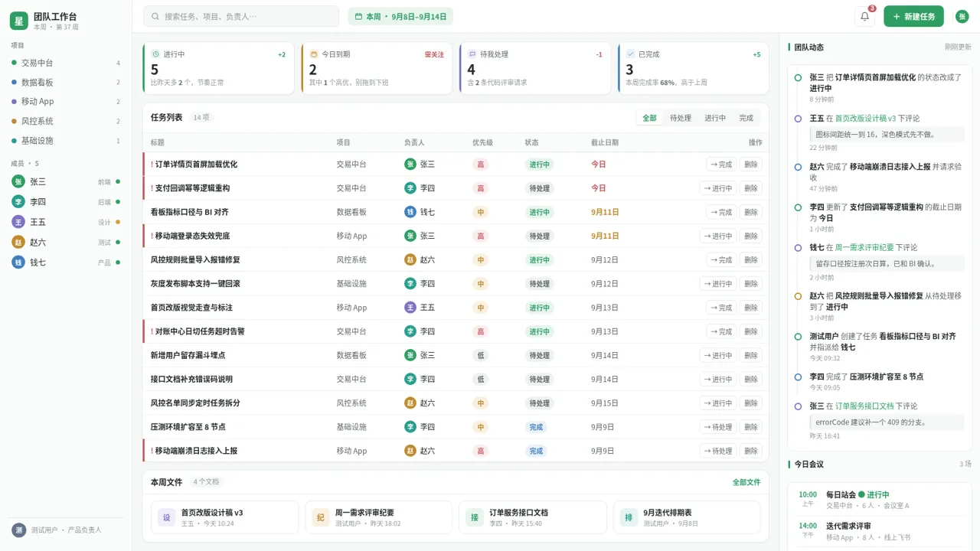Delete the 支付回调幂等逻辑重构 task
Screen dimensions: 980x551
pyautogui.click(x=751, y=188)
